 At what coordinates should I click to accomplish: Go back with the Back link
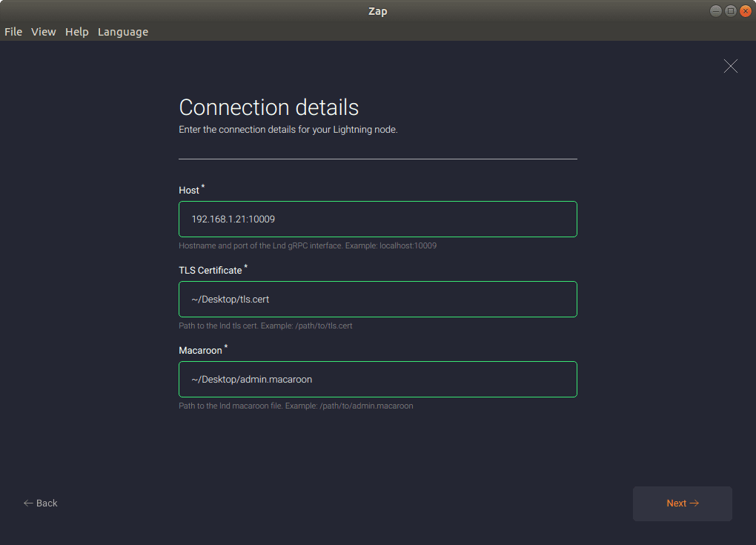point(46,503)
